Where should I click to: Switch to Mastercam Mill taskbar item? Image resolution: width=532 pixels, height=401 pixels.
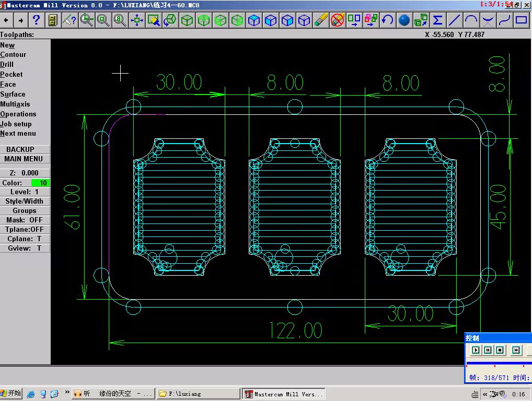click(x=284, y=394)
